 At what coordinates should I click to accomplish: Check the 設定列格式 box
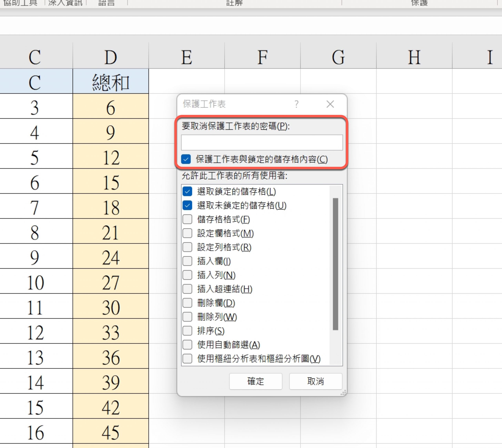click(187, 247)
